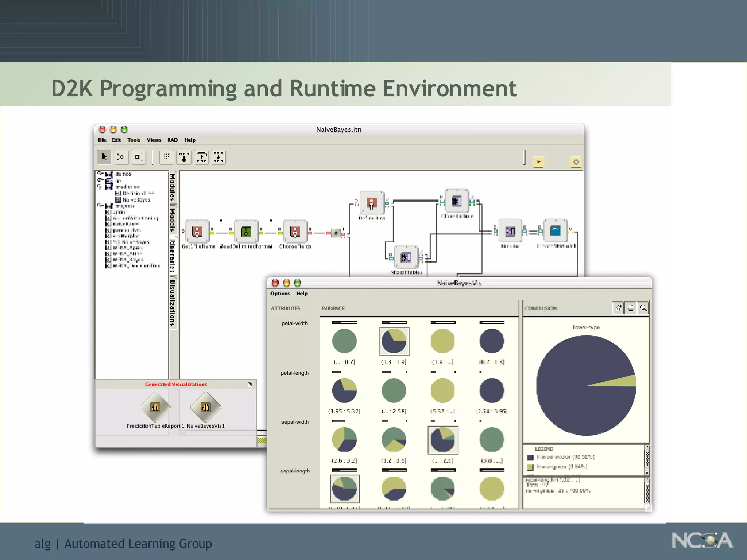747x560 pixels.
Task: Select the green ReadDelimitedFormat module node
Action: coord(246,231)
